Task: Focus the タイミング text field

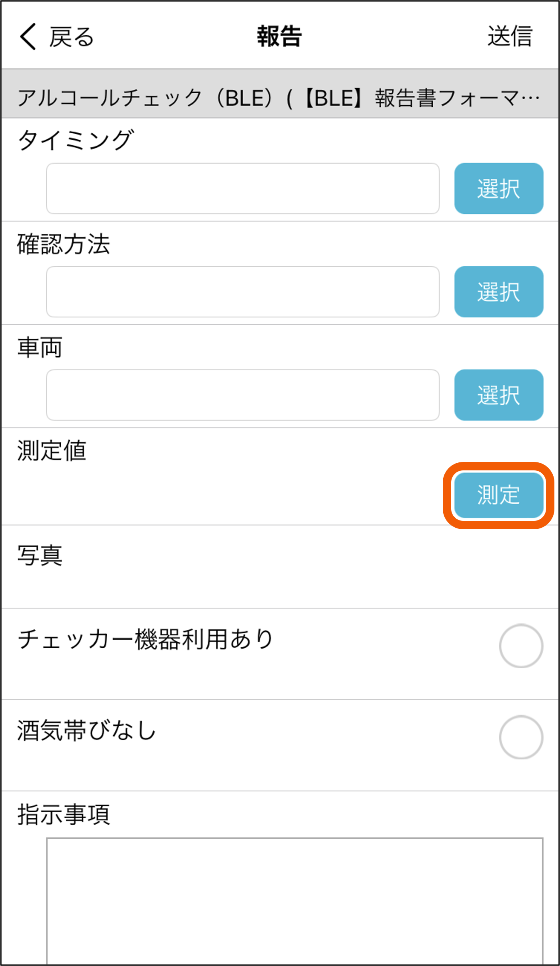Action: point(242,189)
